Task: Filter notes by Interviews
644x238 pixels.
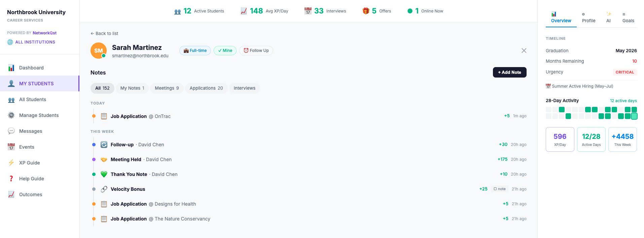Action: 245,88
